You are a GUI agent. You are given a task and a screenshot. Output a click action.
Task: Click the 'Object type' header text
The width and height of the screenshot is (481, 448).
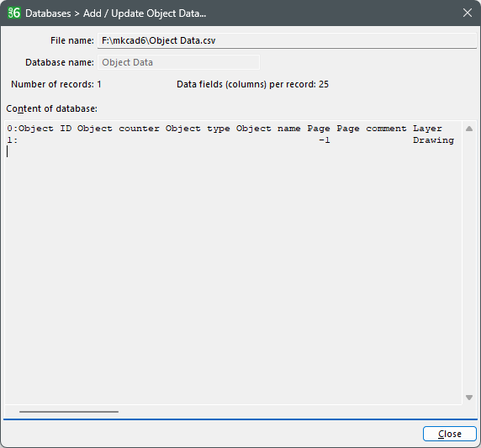pos(198,129)
